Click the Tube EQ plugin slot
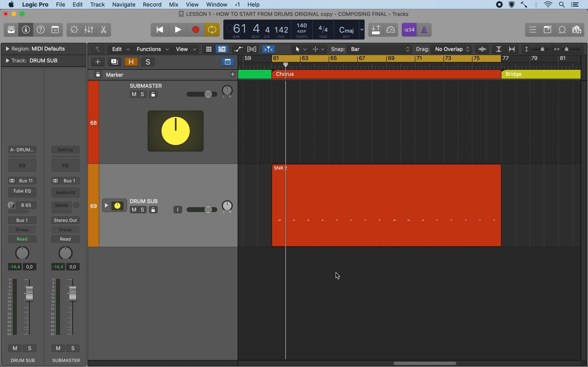Viewport: 588px width, 367px height. (x=22, y=191)
